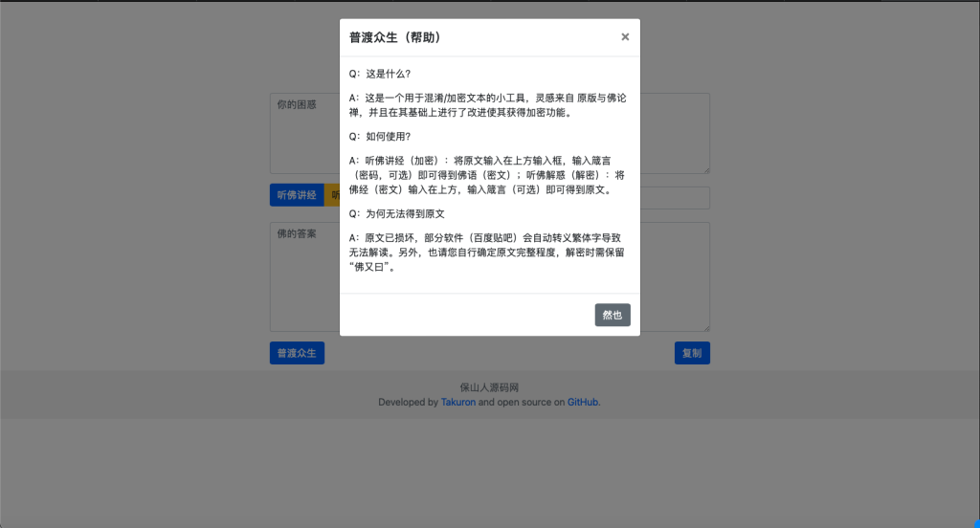Click the password input field right of the dialog
This screenshot has height=528, width=980.
click(675, 198)
